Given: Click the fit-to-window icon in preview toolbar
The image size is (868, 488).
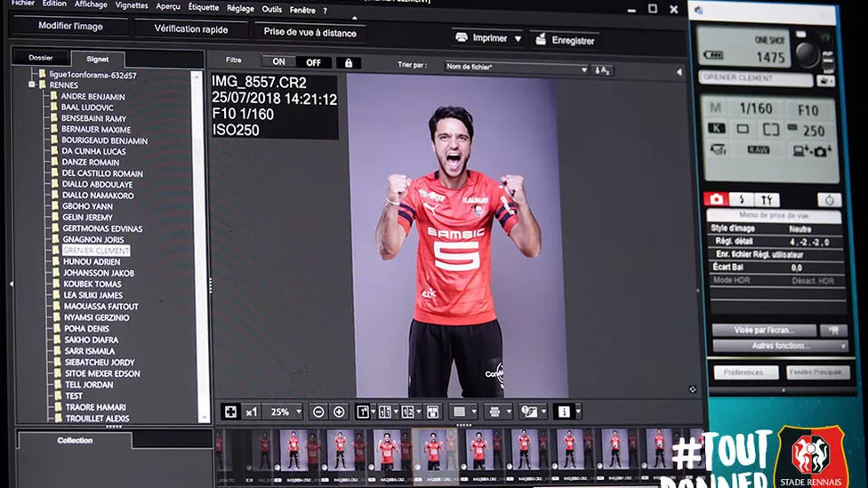Looking at the screenshot, I should pyautogui.click(x=230, y=412).
